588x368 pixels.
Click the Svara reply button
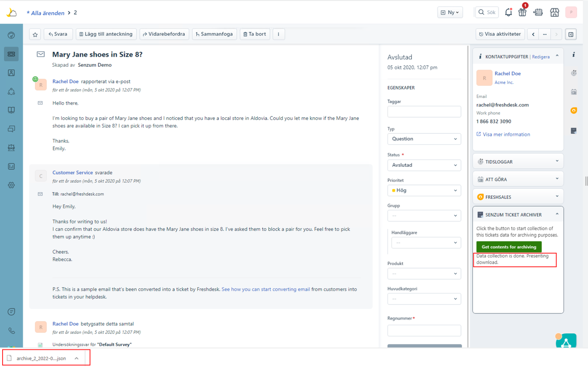click(58, 34)
